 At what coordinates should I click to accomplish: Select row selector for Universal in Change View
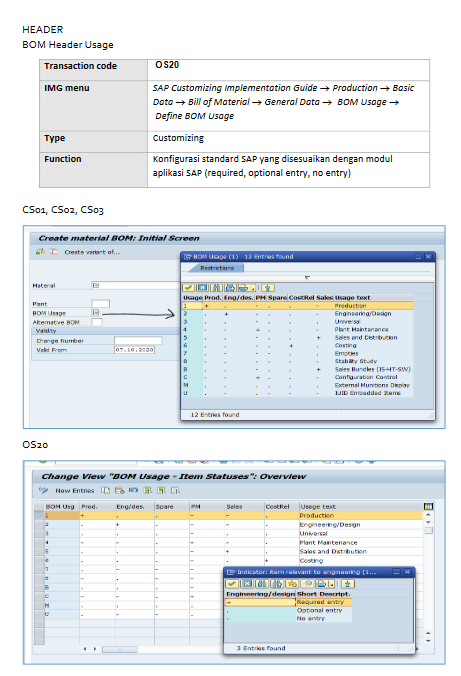39,533
